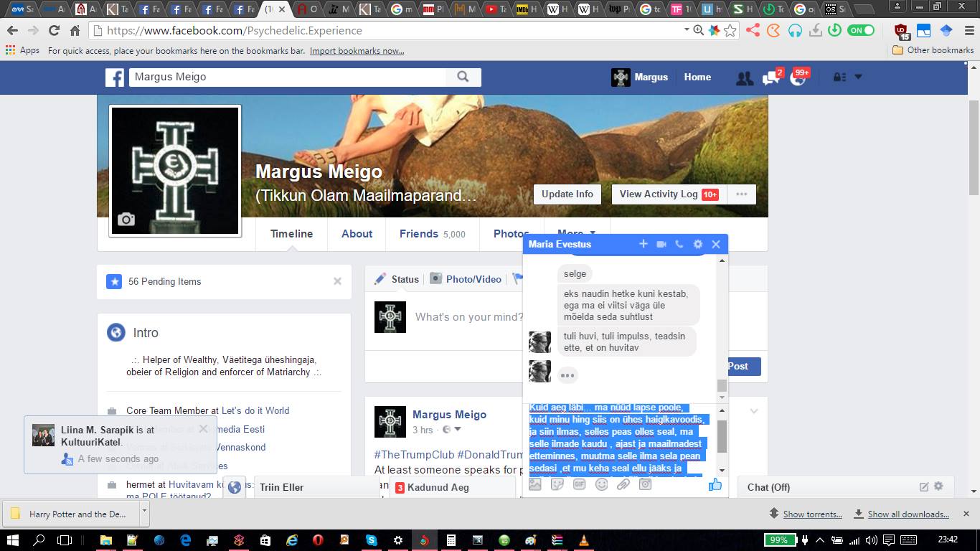
Task: Open privacy shortcuts lock icon
Action: [839, 77]
